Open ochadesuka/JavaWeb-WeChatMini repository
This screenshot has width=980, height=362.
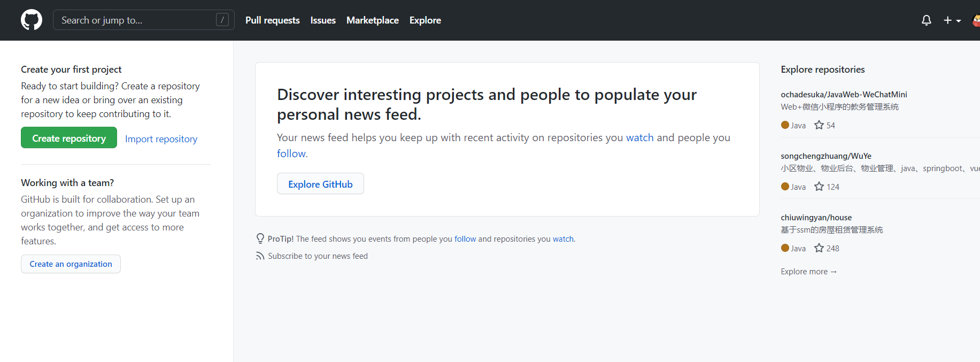pos(844,95)
